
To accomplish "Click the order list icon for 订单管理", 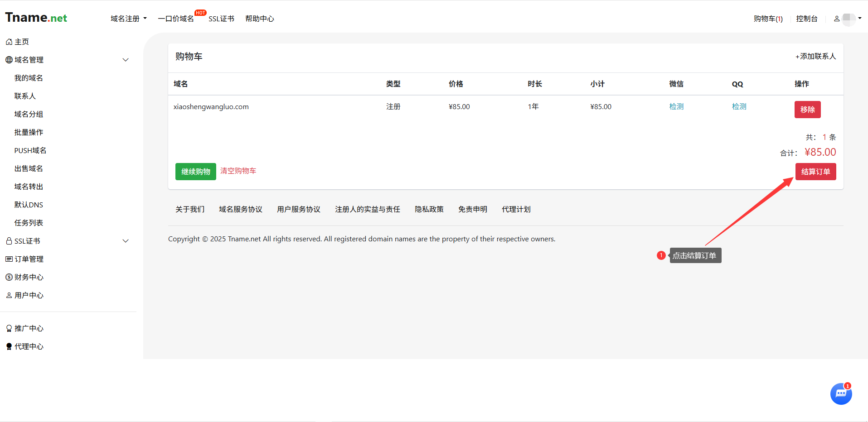I will coord(9,259).
